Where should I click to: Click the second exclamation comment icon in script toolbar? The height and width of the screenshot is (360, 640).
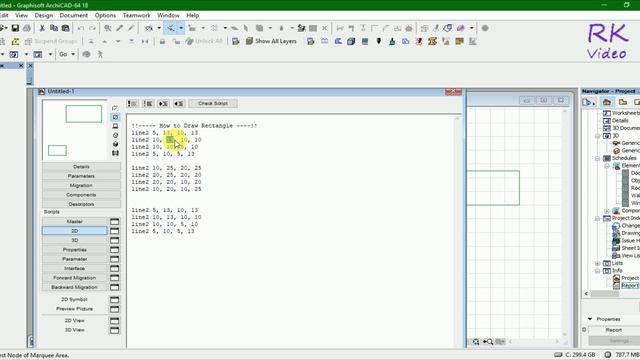[x=148, y=104]
